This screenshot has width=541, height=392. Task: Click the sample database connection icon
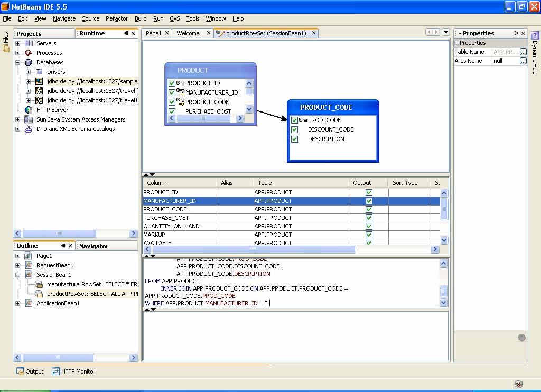point(39,81)
